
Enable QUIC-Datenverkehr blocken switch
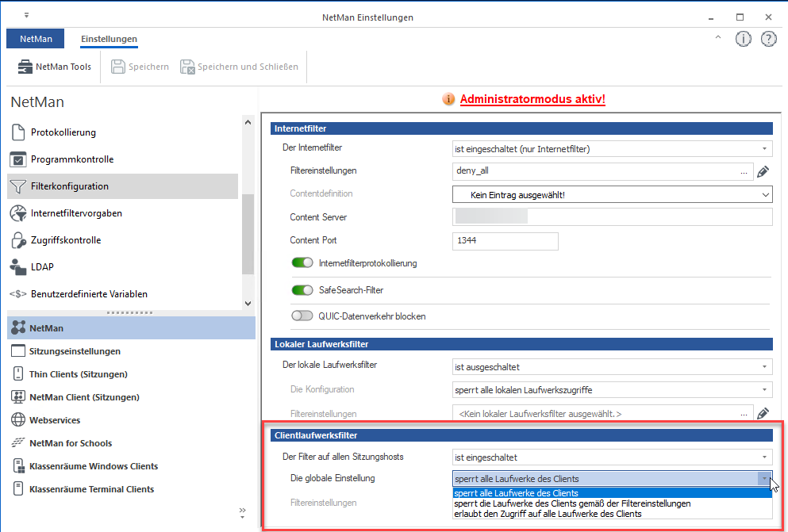coord(302,316)
